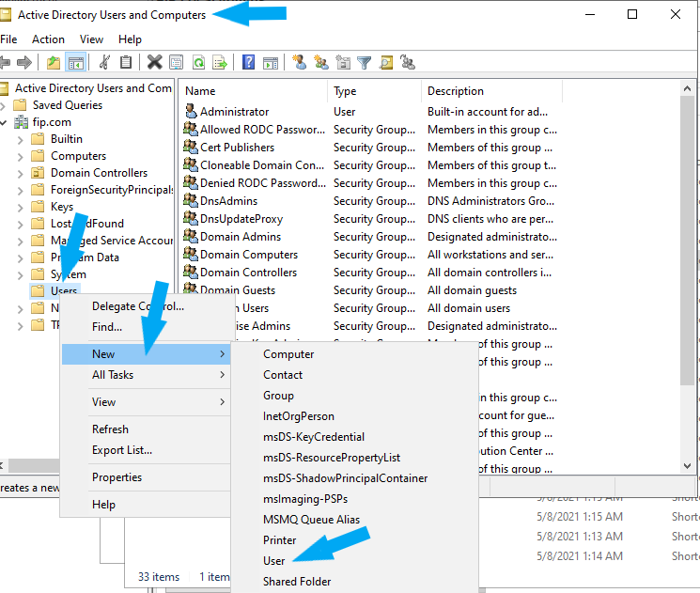Expand the Builtin container
This screenshot has width=700, height=593.
[x=20, y=140]
